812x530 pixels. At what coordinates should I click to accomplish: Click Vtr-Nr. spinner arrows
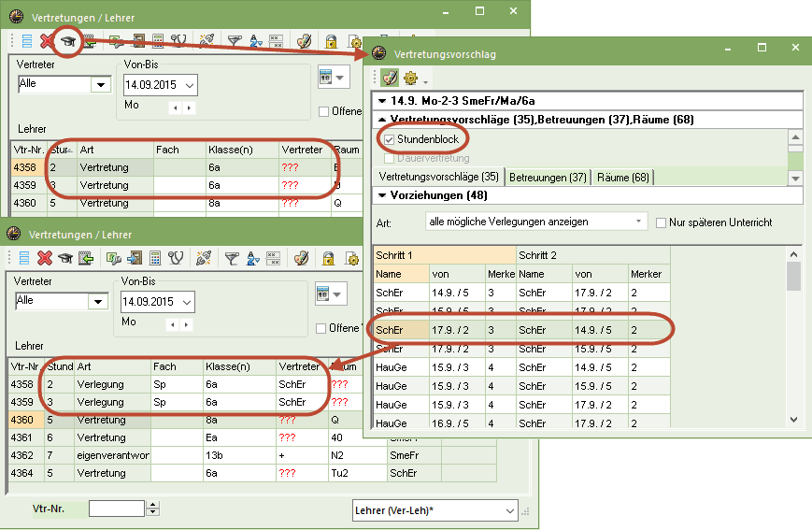point(152,509)
